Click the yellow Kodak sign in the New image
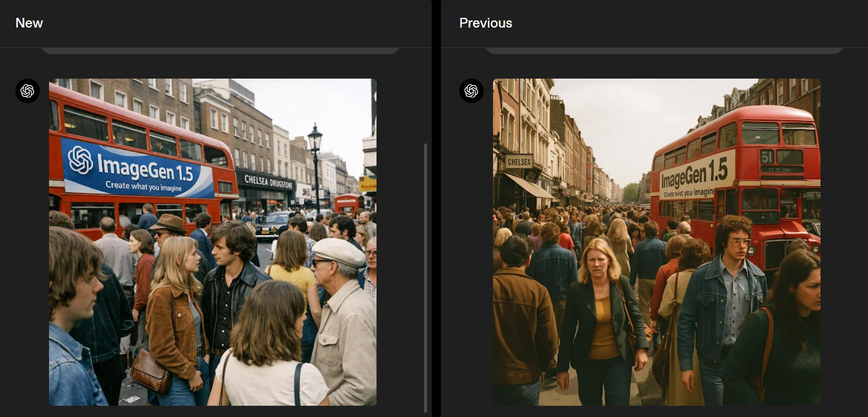This screenshot has width=868, height=417. click(367, 184)
